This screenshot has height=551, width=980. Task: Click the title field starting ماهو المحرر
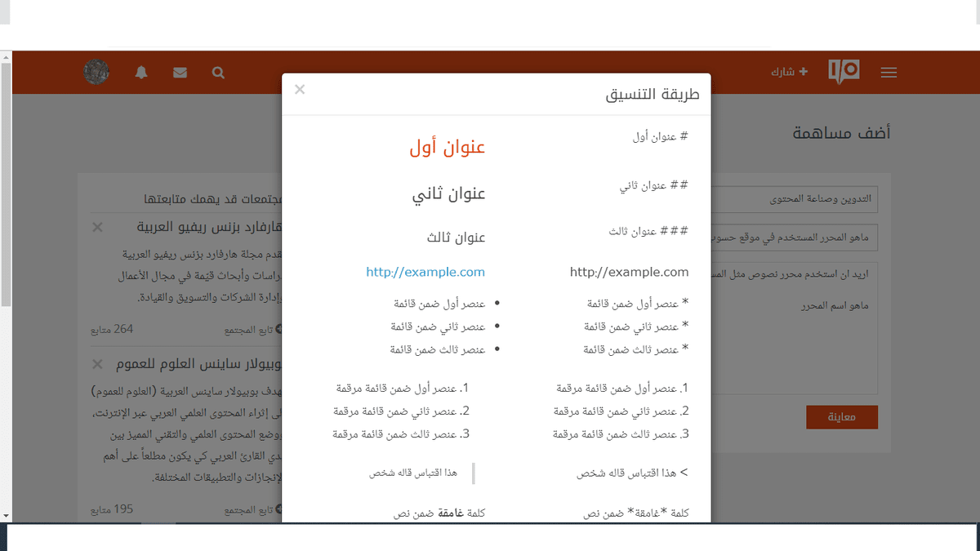click(x=794, y=238)
